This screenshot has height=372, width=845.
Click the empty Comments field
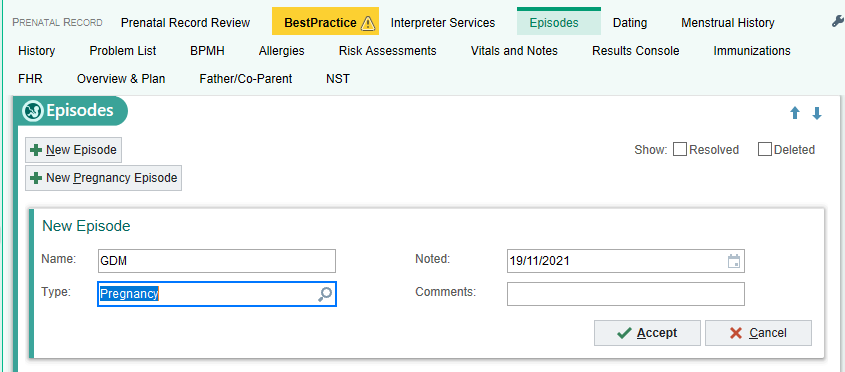[626, 294]
